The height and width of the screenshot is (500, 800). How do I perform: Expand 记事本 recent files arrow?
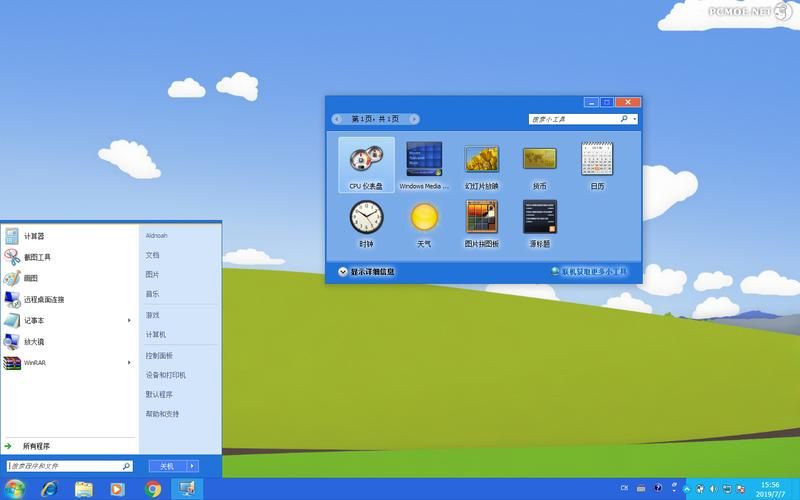(x=129, y=320)
